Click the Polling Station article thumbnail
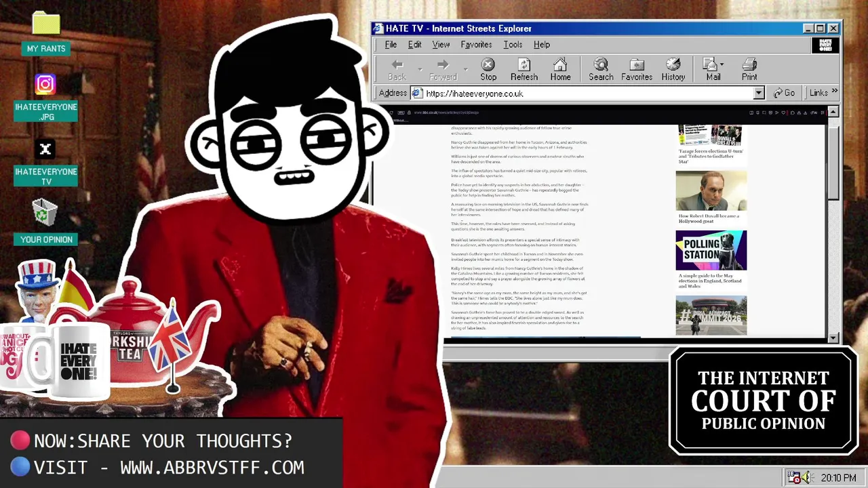 click(x=711, y=250)
